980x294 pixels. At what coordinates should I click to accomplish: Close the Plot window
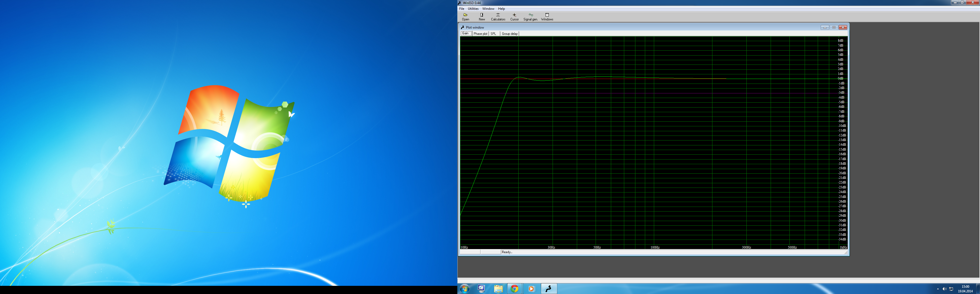click(x=843, y=27)
